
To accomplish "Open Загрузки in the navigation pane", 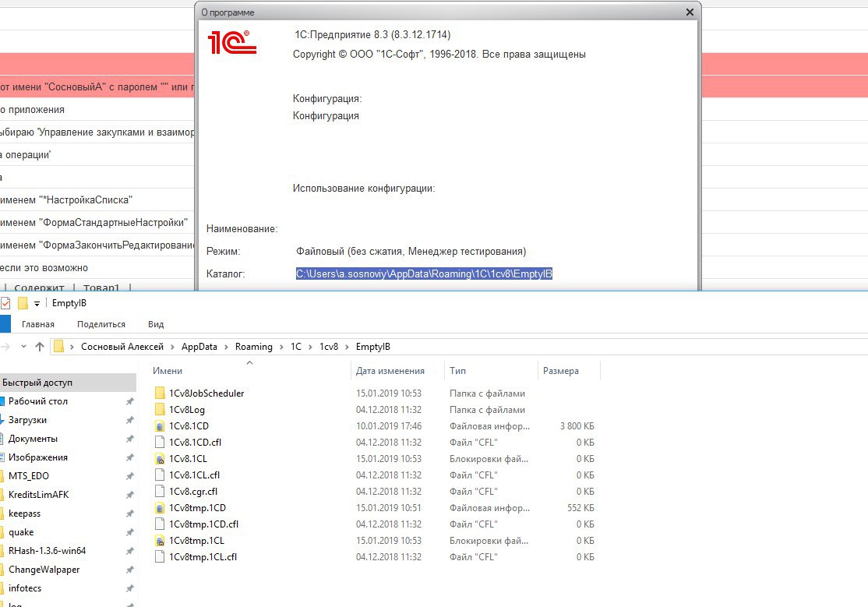I will [28, 420].
